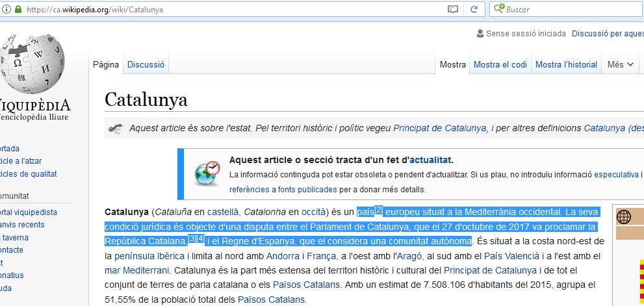Expand the Més dropdown menu
This screenshot has height=306, width=644.
click(x=621, y=64)
